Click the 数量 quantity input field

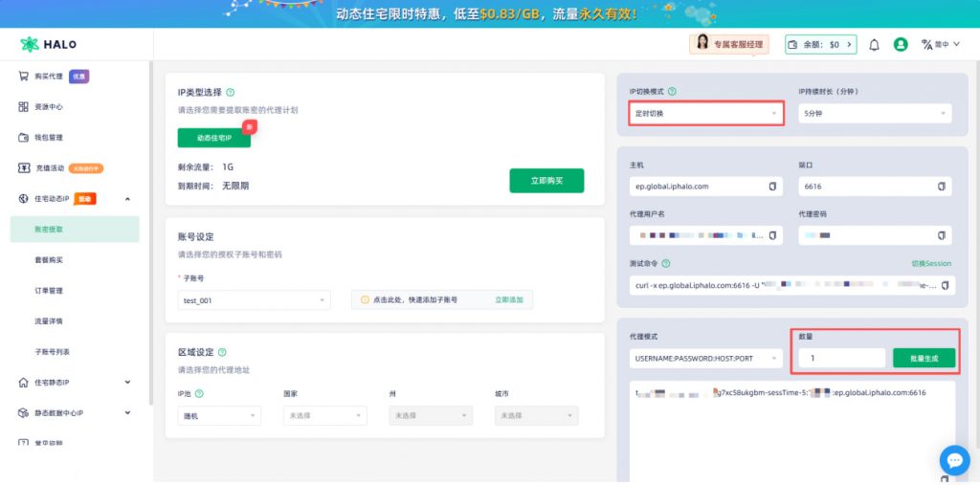[x=841, y=358]
